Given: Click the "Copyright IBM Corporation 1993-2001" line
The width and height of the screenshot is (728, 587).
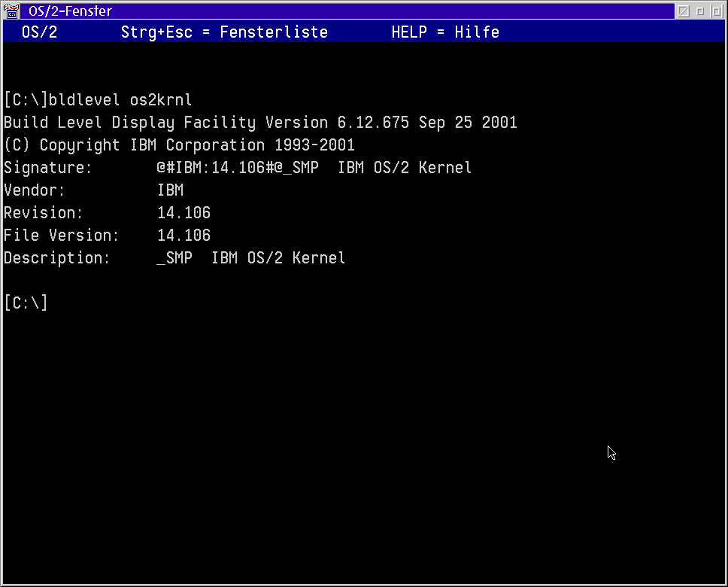Looking at the screenshot, I should click(179, 145).
